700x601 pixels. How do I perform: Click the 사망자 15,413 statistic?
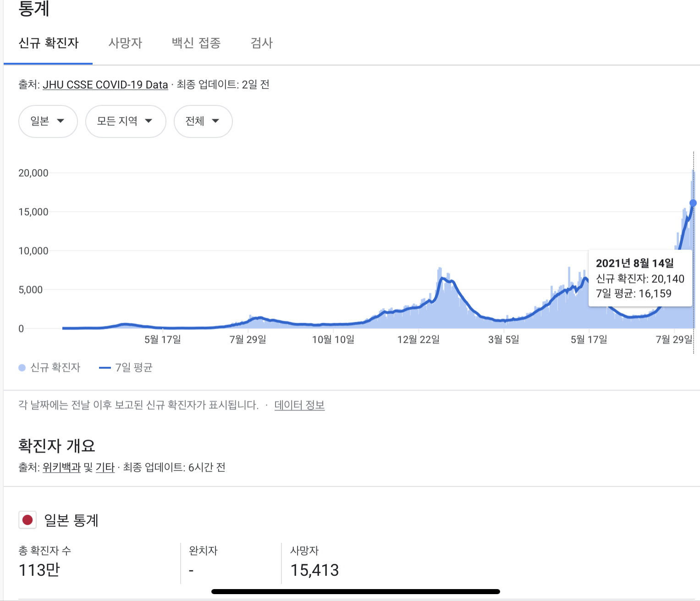pyautogui.click(x=314, y=570)
